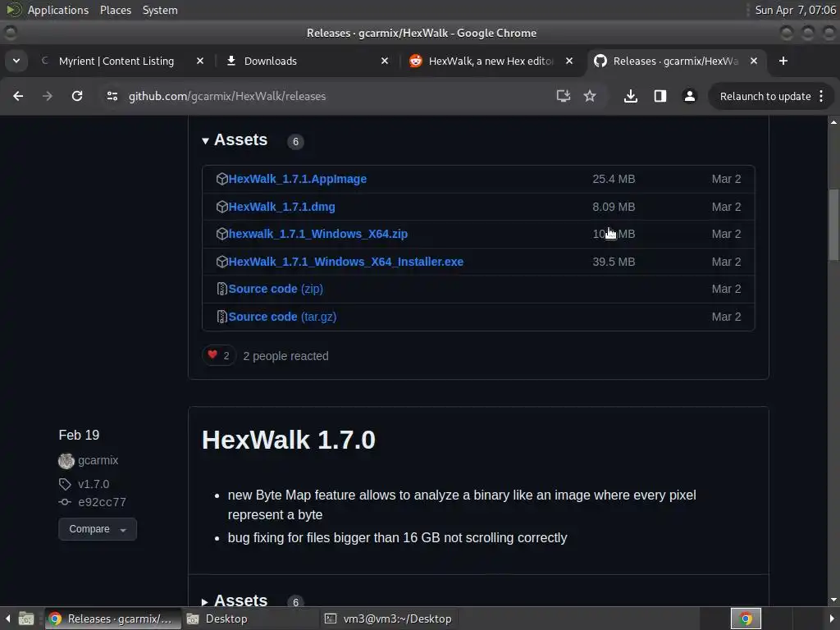The image size is (840, 630).
Task: Click scrollbar down arrow
Action: point(833,600)
